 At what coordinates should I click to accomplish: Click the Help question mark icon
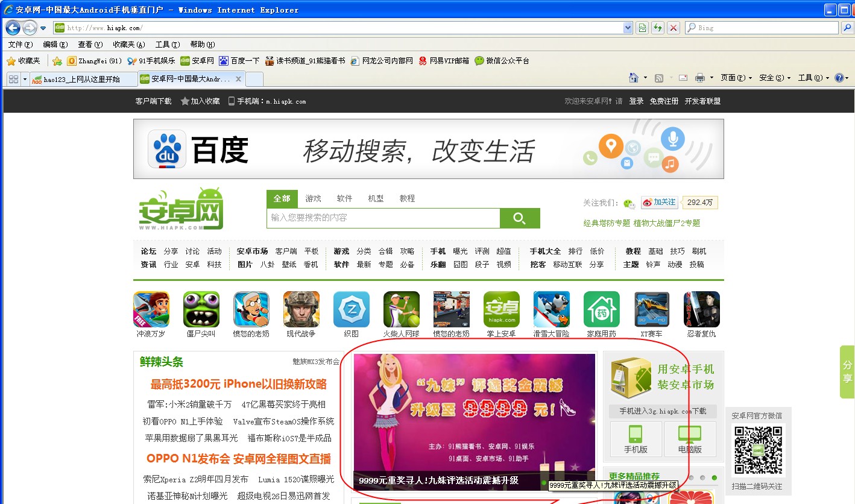pyautogui.click(x=839, y=78)
